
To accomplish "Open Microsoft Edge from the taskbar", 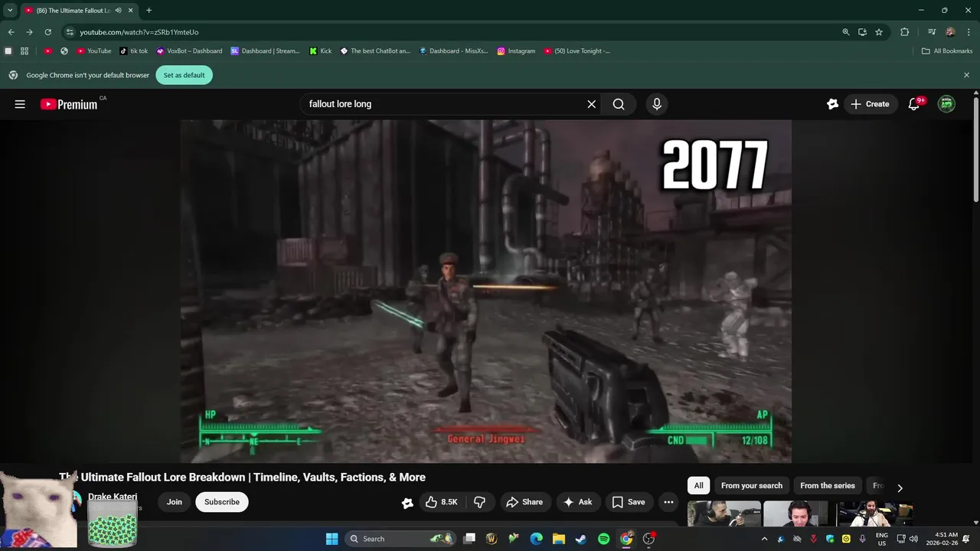I will tap(537, 539).
